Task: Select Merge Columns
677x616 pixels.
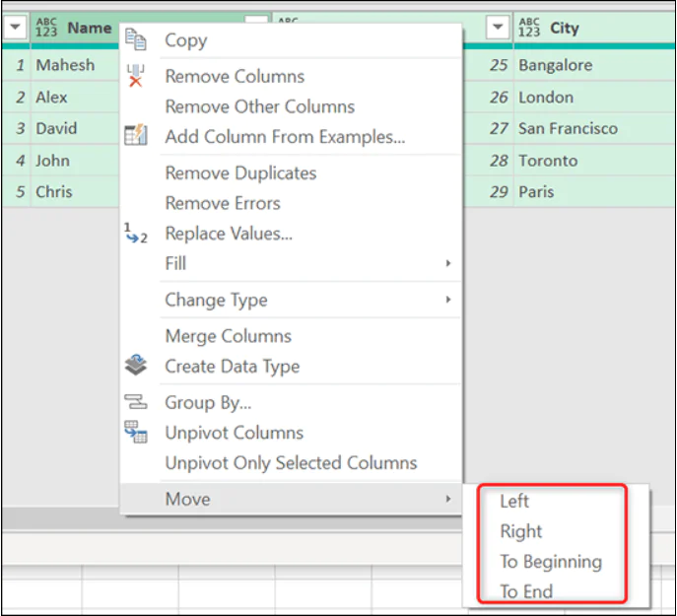Action: click(x=291, y=336)
